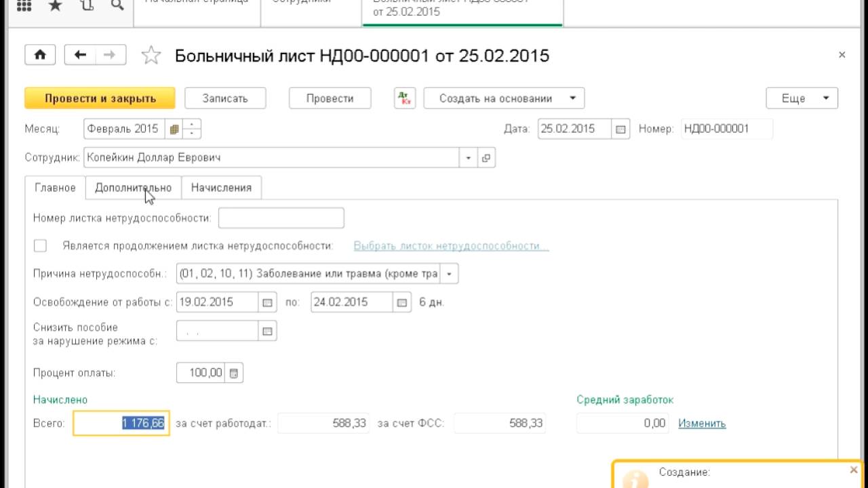The height and width of the screenshot is (488, 868).
Task: Click the Провести и закрыть button
Action: point(100,98)
